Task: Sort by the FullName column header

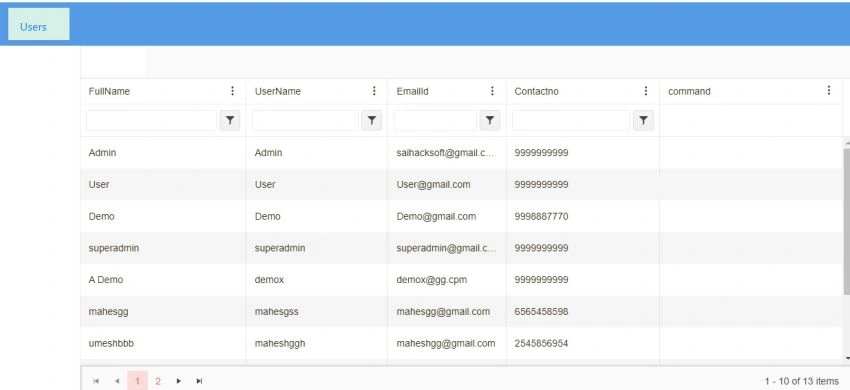Action: (109, 91)
